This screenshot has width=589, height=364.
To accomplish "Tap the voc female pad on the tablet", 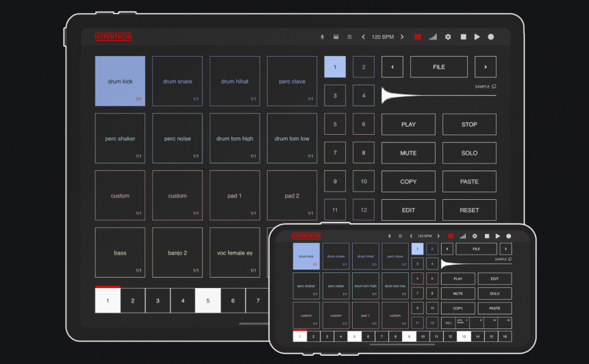I will pos(235,252).
